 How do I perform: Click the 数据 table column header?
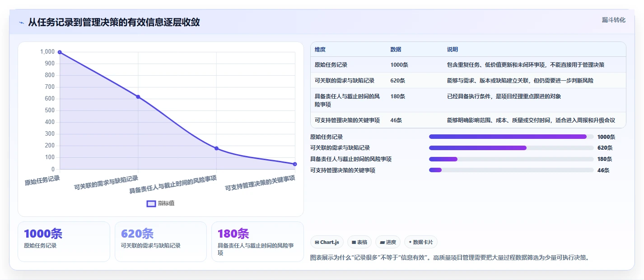pyautogui.click(x=396, y=50)
